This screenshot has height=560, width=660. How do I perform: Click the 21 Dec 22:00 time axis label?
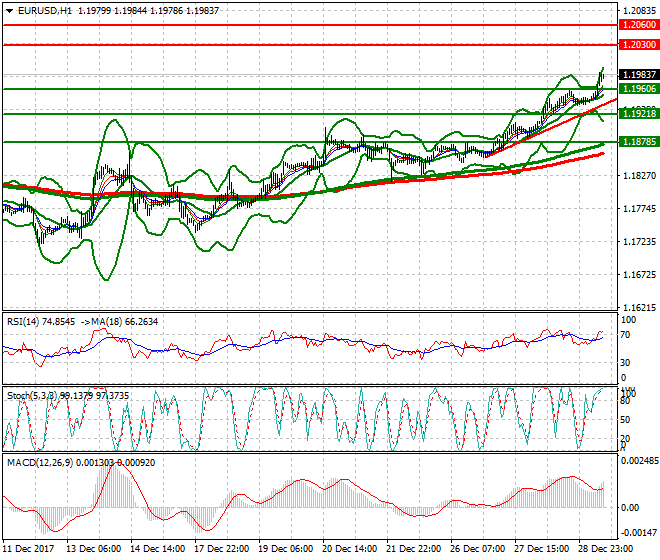point(413,549)
